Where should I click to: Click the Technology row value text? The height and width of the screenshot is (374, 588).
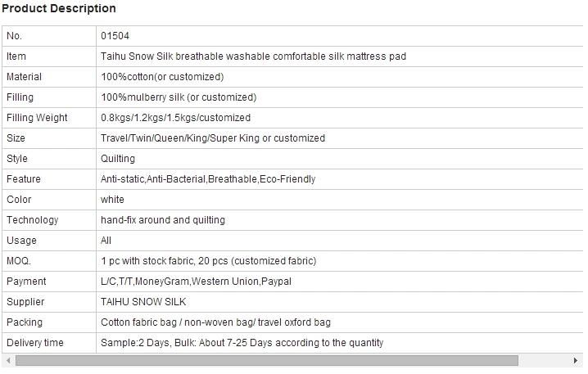(x=163, y=220)
